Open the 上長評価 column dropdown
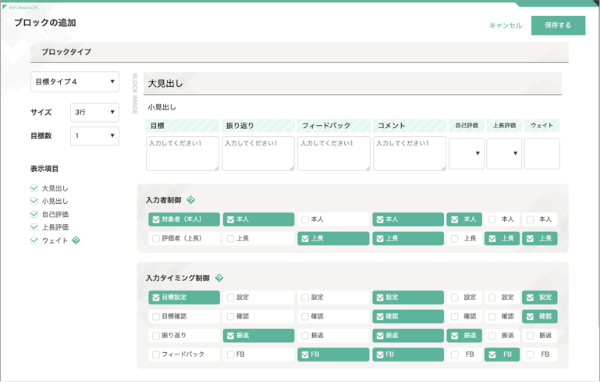The height and width of the screenshot is (382, 600). pyautogui.click(x=504, y=153)
